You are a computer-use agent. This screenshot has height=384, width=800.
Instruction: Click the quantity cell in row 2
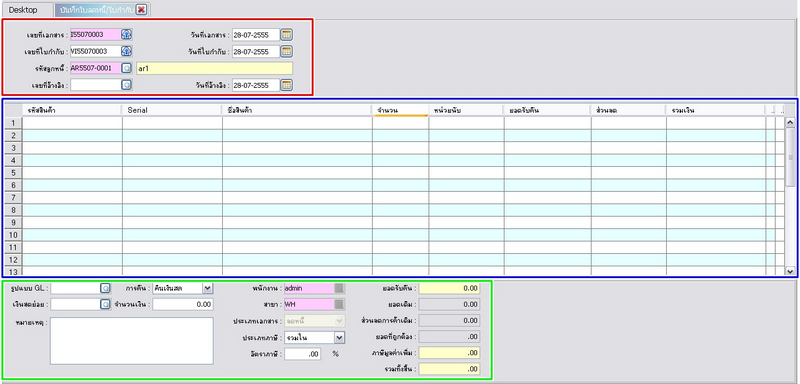(x=401, y=136)
